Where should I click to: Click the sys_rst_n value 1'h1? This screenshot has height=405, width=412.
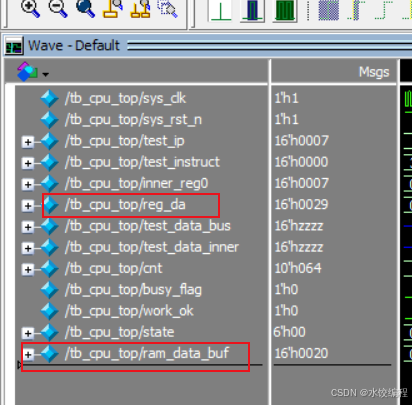[x=286, y=120]
